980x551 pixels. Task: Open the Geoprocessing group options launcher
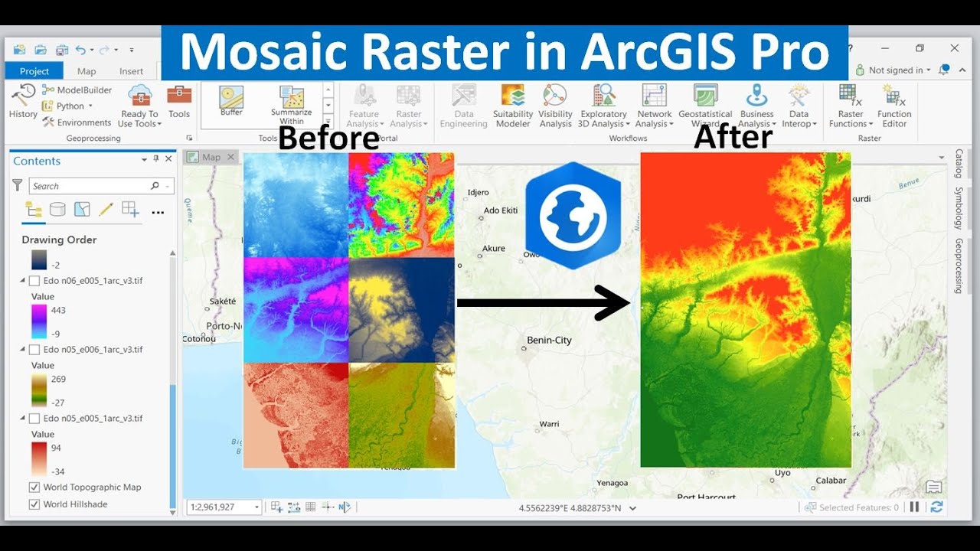point(189,139)
